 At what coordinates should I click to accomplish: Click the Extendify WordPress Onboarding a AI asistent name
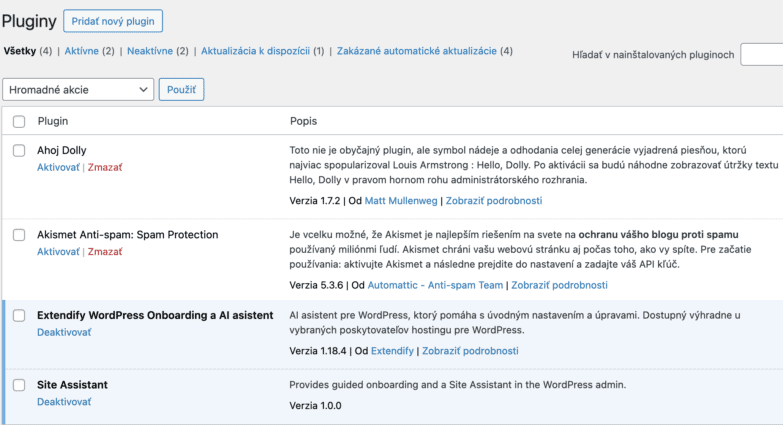point(155,316)
